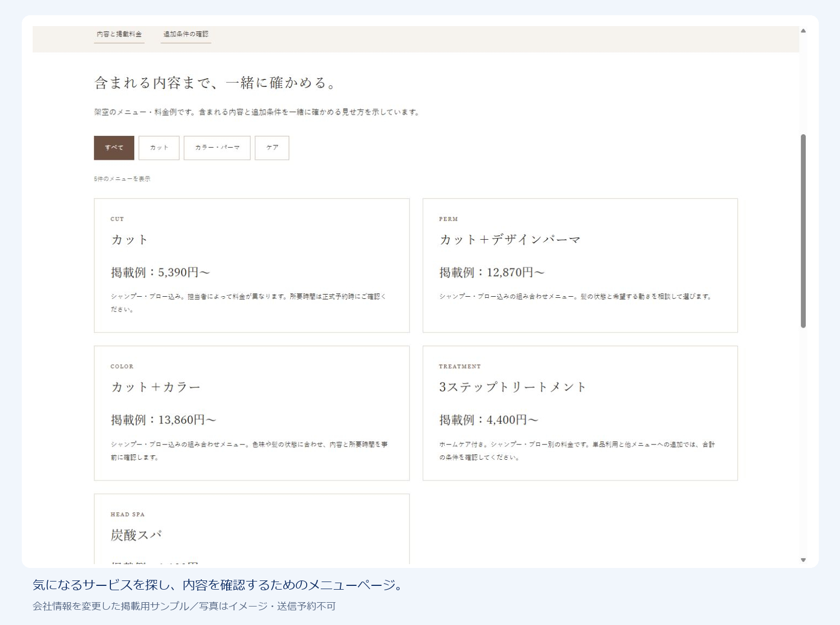Click the CUT category label
The image size is (840, 625).
[117, 219]
